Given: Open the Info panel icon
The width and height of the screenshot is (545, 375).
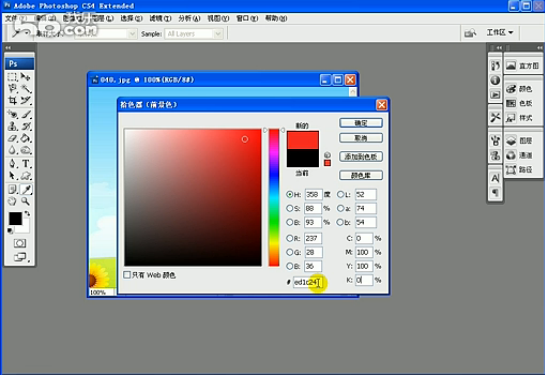Looking at the screenshot, I should [x=495, y=80].
